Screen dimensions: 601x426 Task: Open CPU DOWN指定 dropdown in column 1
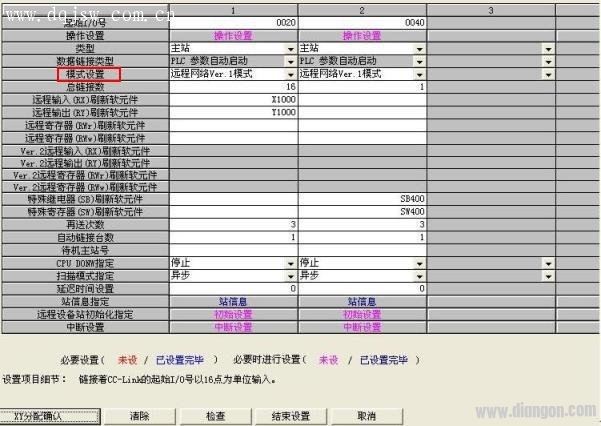[291, 263]
